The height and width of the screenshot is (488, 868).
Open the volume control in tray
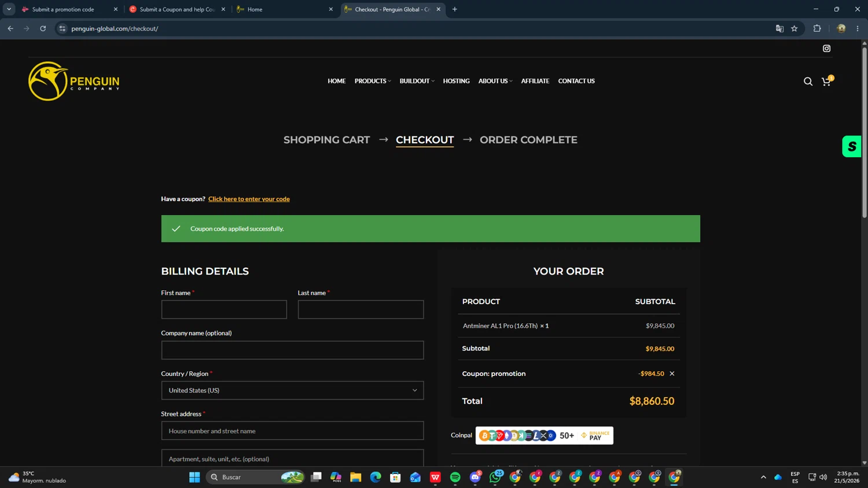tap(823, 477)
